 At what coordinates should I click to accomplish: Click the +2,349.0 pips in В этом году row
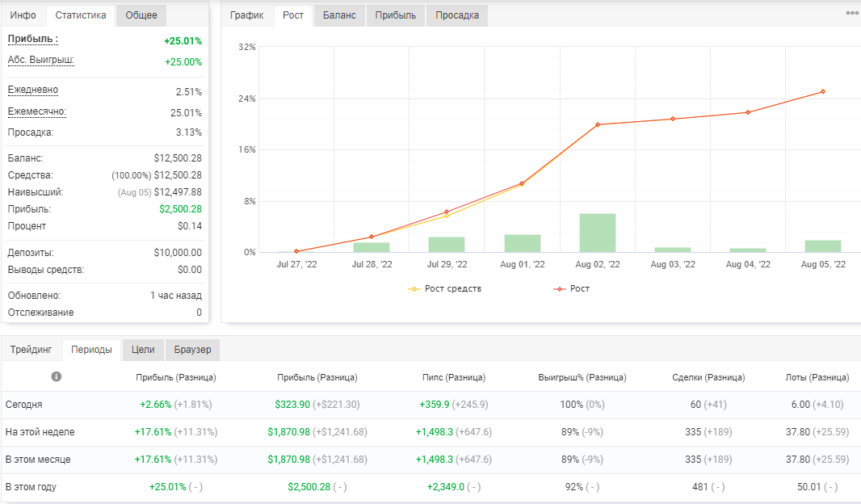tap(446, 487)
